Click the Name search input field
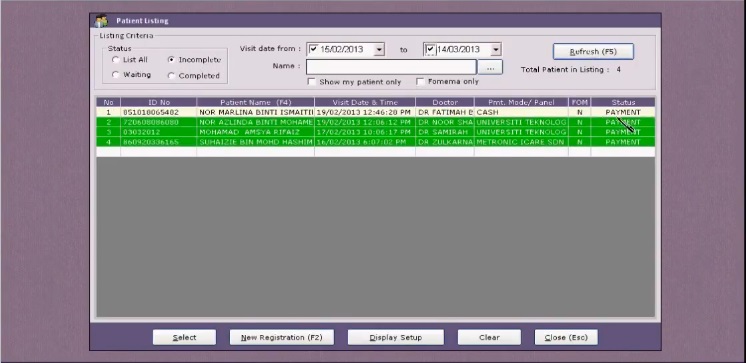Viewport: 746px width, 363px height. (x=391, y=67)
